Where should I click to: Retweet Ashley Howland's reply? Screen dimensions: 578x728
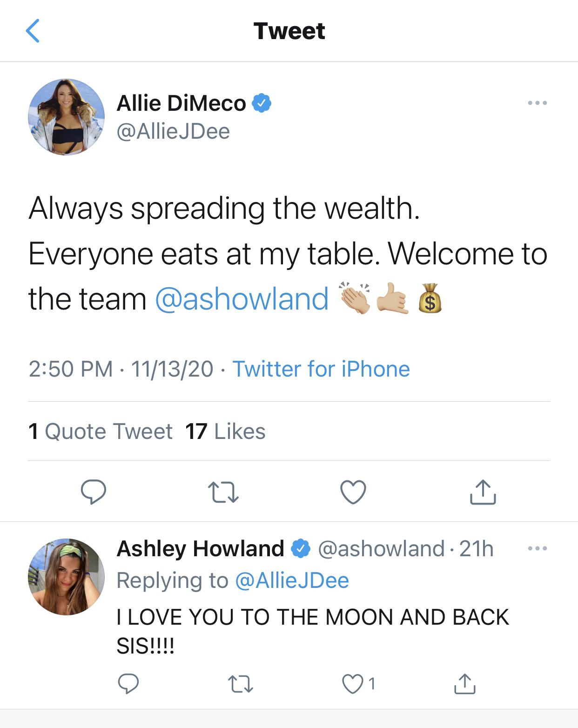coord(241,684)
